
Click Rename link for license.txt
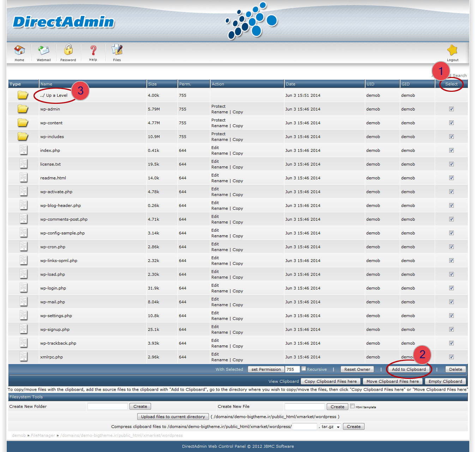coord(219,167)
